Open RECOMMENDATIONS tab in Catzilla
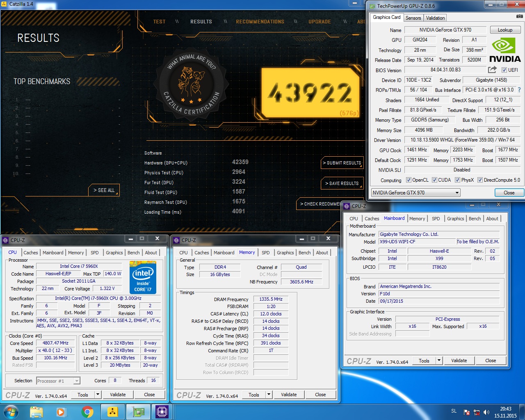The width and height of the screenshot is (525, 420). [x=260, y=22]
